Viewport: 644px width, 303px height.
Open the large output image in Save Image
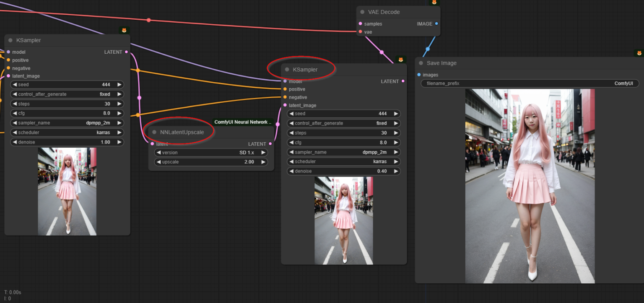[x=530, y=186]
